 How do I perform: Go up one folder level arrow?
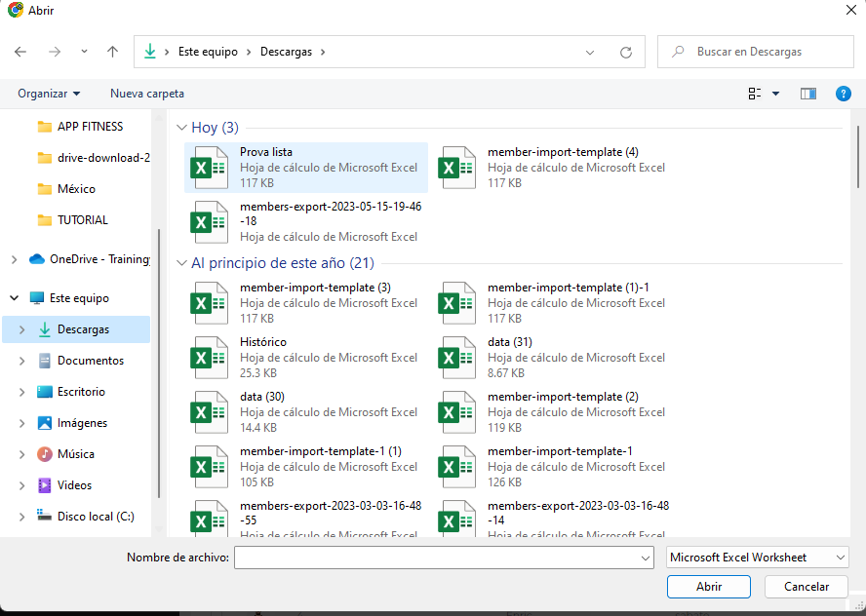pos(113,52)
